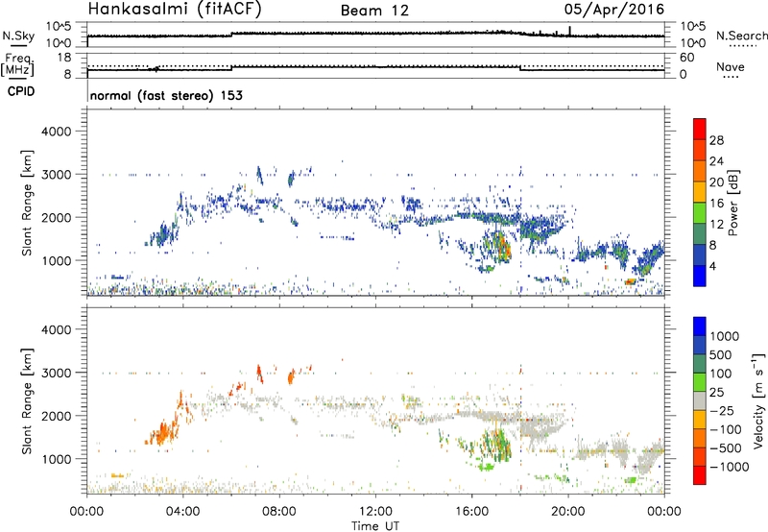Select the 60 tick on the Nave axis
Image resolution: width=768 pixels, height=532 pixels.
(x=687, y=58)
